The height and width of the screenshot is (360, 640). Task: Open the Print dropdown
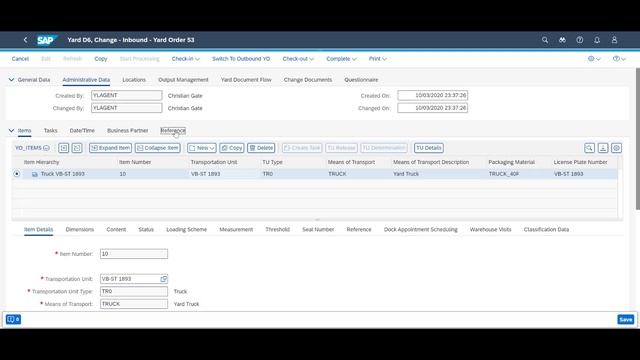(x=378, y=59)
